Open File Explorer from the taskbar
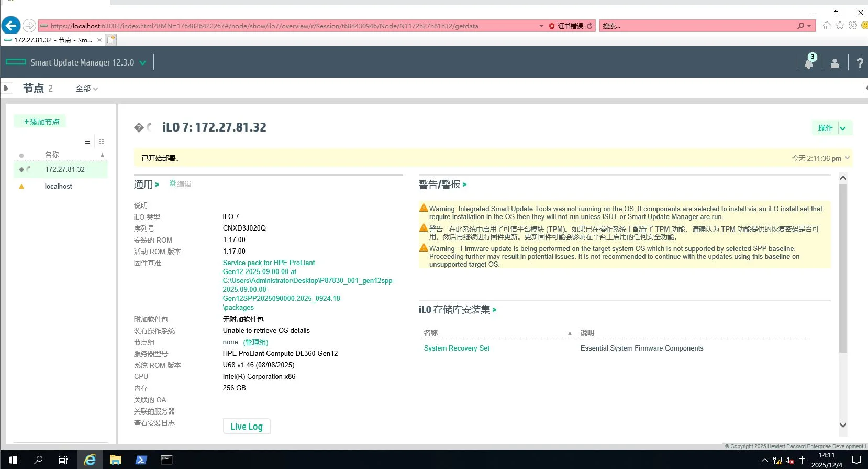Image resolution: width=868 pixels, height=469 pixels. pos(116,460)
